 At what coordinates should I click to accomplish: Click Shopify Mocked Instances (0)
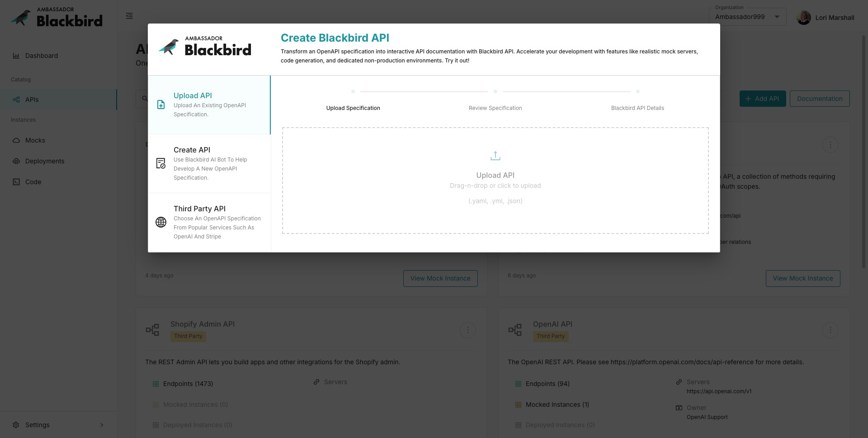195,405
